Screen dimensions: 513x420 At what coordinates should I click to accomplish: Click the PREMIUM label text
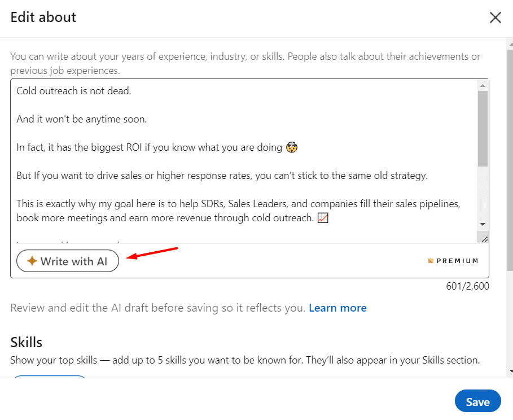tap(457, 261)
